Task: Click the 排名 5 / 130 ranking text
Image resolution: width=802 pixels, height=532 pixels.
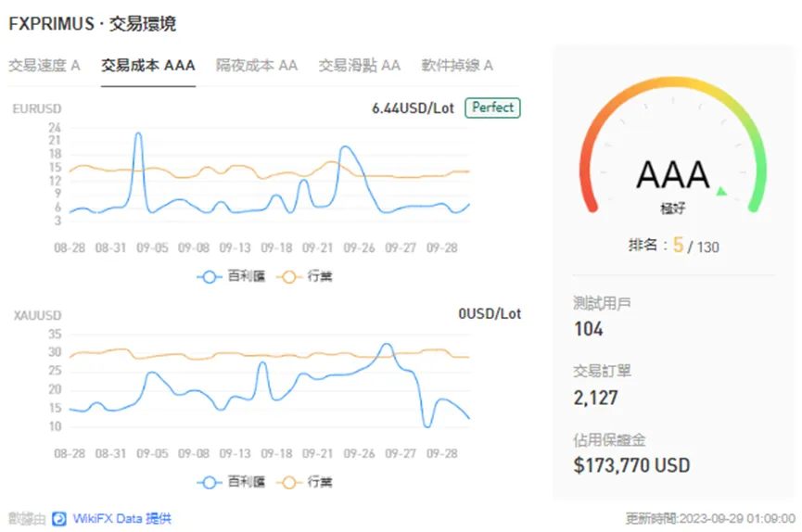Action: tap(674, 246)
